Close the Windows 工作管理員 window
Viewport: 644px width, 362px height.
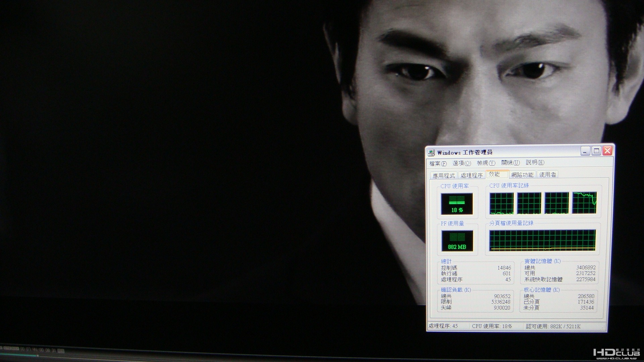point(607,150)
